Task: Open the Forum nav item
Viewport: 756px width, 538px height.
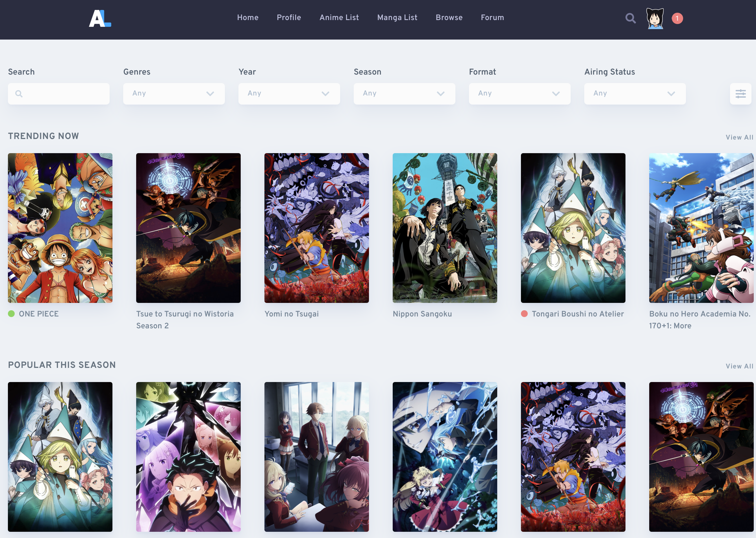Action: point(492,18)
